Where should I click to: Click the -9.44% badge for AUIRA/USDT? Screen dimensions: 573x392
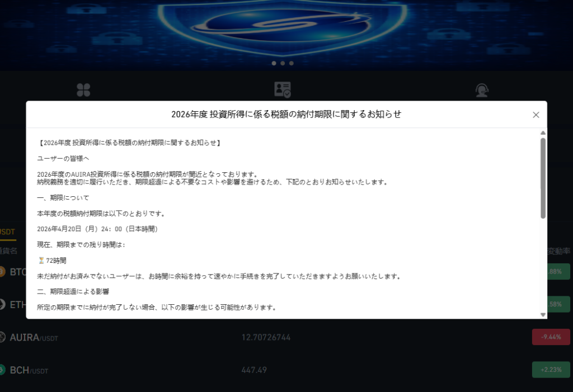coord(551,337)
